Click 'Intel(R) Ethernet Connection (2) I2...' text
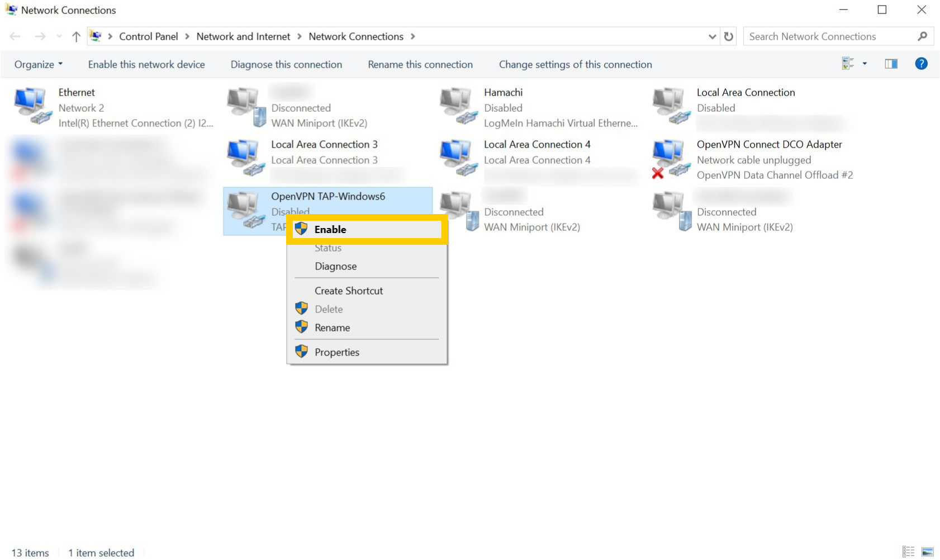This screenshot has height=560, width=940. [x=136, y=123]
